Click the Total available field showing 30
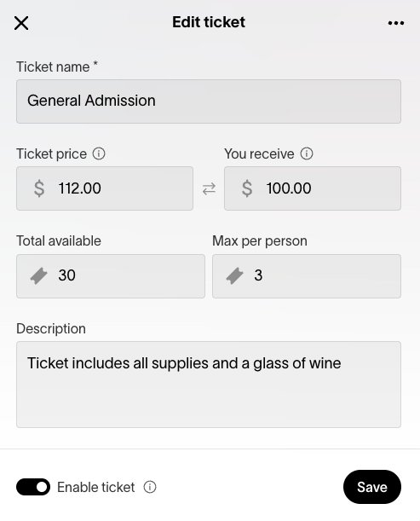The height and width of the screenshot is (521, 420). tap(111, 276)
